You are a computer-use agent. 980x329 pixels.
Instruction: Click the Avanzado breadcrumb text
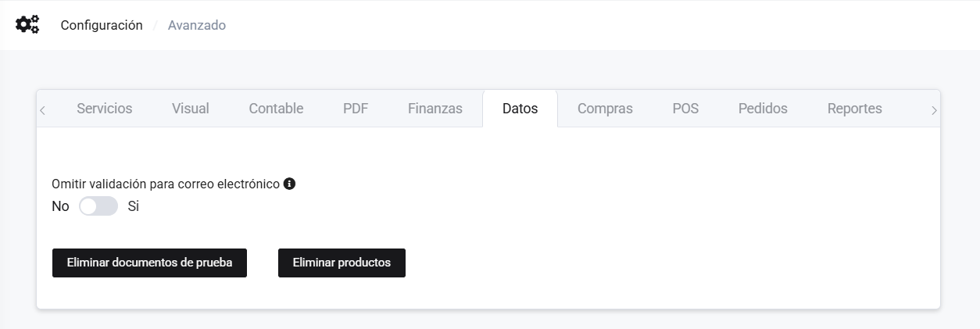[x=197, y=25]
